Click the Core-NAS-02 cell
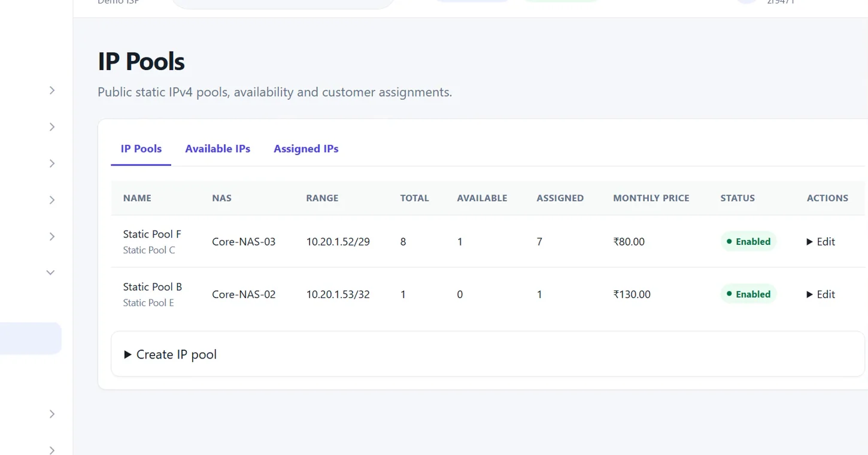The height and width of the screenshot is (455, 868). (x=244, y=295)
